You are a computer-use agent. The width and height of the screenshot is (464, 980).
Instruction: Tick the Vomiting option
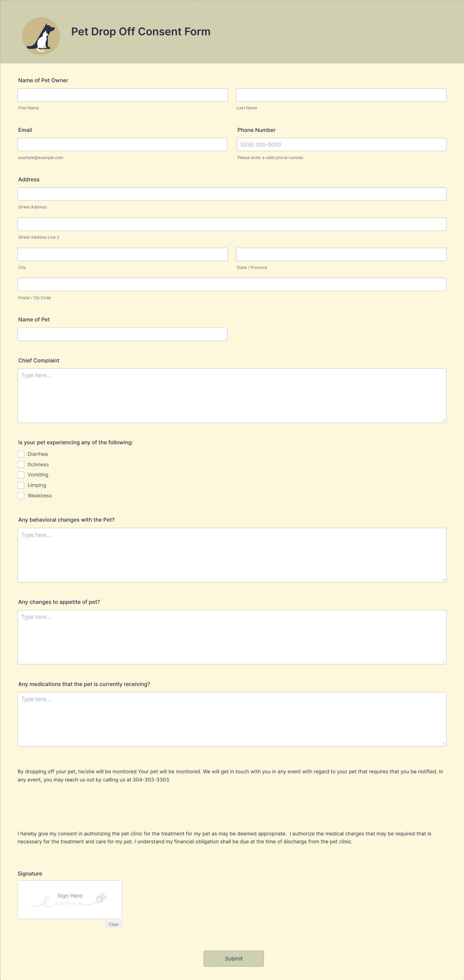(21, 475)
